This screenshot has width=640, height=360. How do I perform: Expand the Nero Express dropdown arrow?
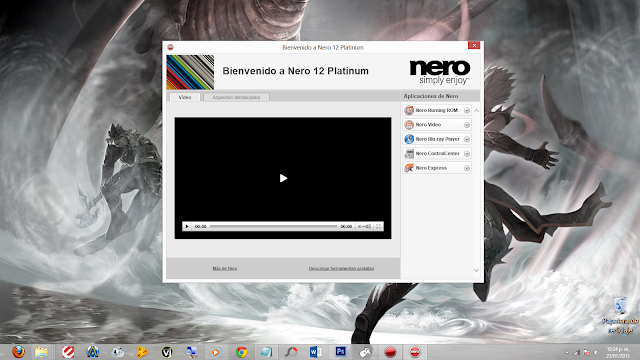tap(467, 168)
